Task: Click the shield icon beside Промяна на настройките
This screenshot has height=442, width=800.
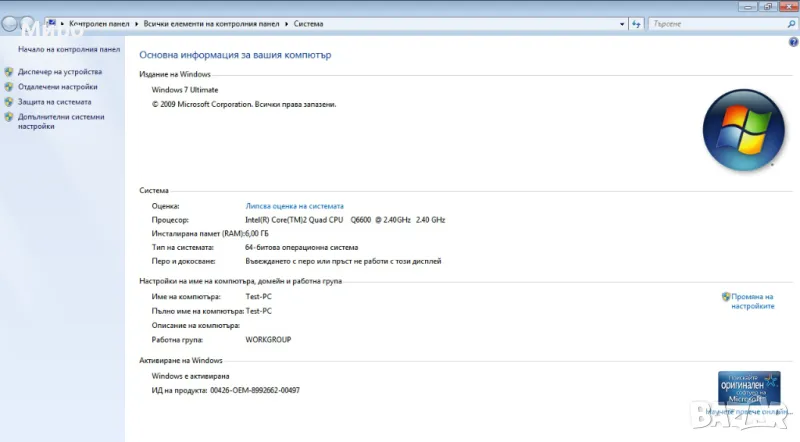Action: pos(725,297)
